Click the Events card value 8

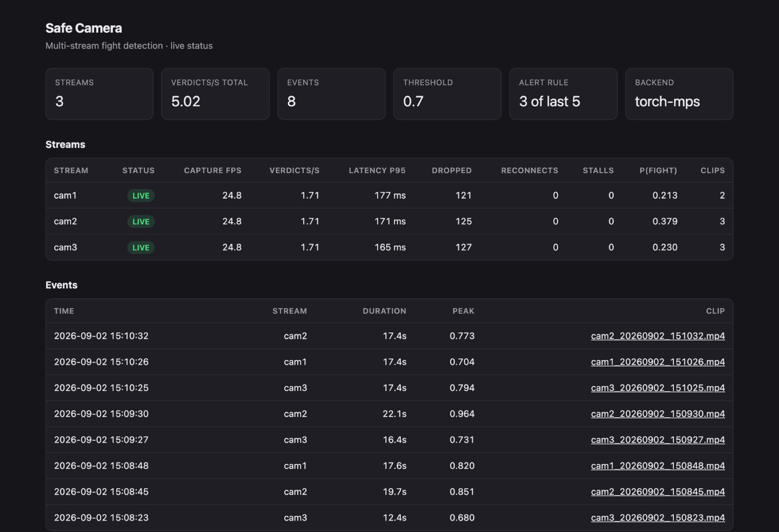[291, 101]
